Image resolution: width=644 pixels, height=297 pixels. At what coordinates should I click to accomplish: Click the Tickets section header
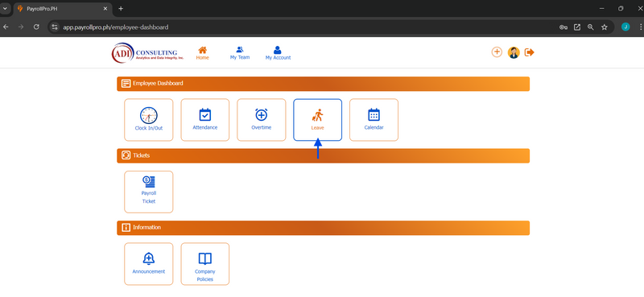(x=324, y=155)
